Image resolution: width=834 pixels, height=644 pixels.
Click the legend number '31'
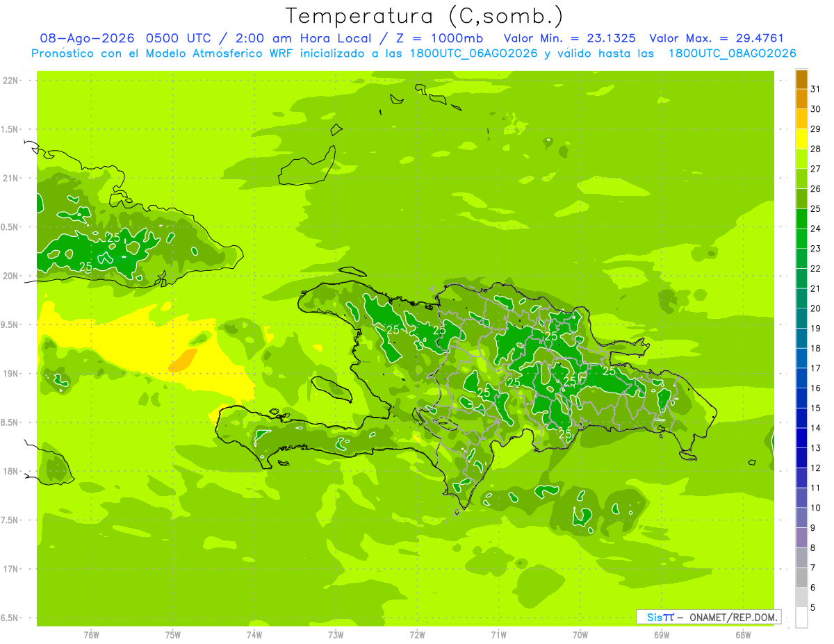[816, 89]
